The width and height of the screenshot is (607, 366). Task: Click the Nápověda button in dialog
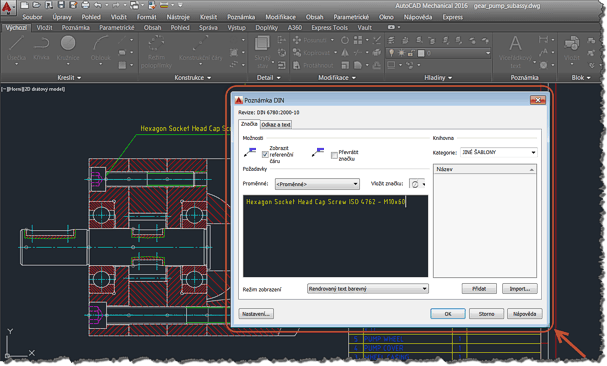(525, 314)
